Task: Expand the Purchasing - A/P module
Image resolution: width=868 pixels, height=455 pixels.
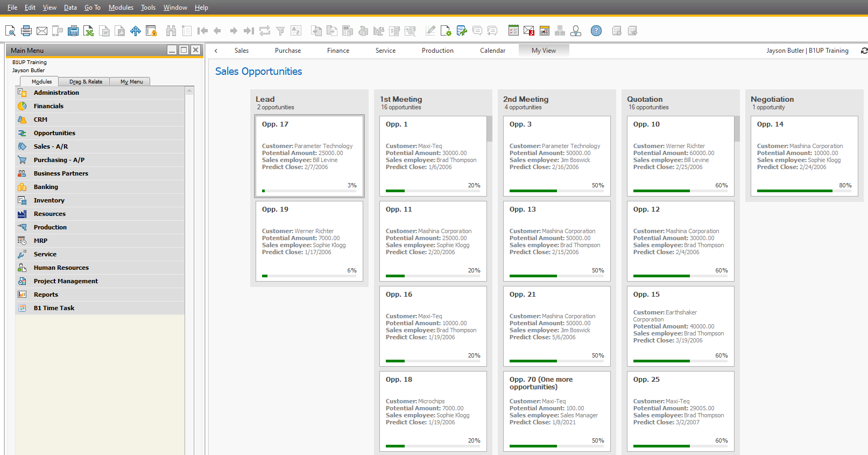Action: (x=100, y=160)
